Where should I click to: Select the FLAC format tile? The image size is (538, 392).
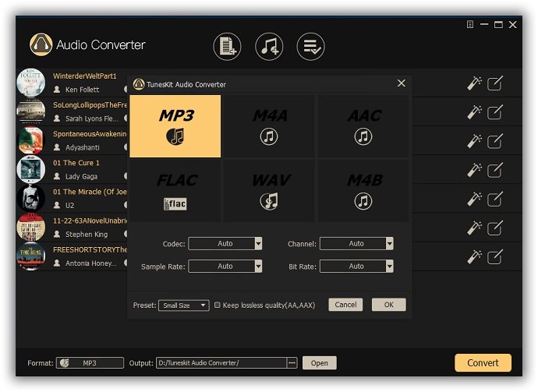(x=175, y=191)
